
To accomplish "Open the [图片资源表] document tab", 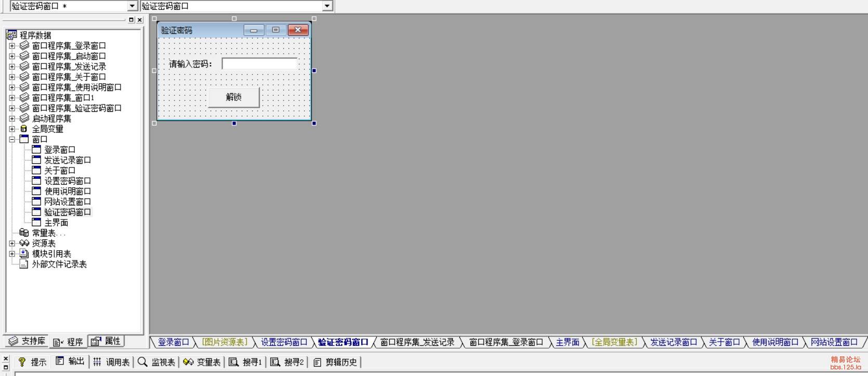I will click(x=225, y=342).
